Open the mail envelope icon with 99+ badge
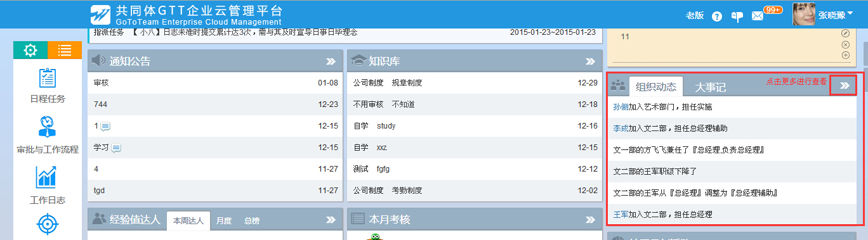The height and width of the screenshot is (240, 868). [758, 16]
